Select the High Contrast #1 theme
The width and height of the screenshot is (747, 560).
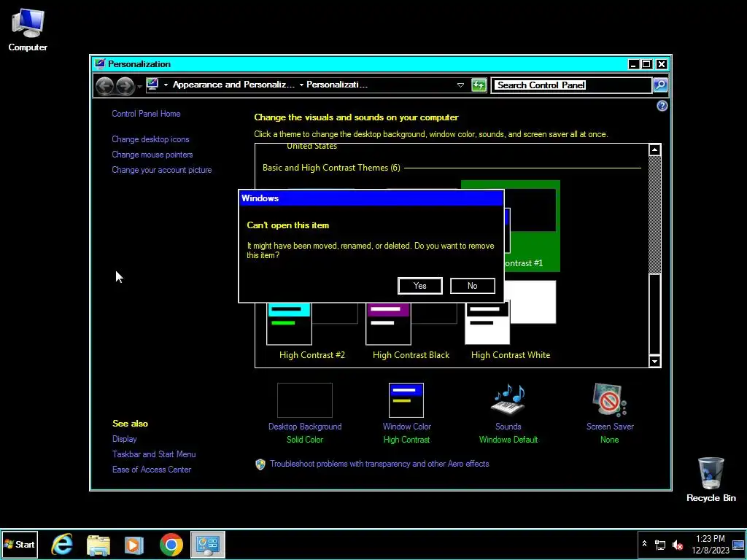tap(531, 226)
